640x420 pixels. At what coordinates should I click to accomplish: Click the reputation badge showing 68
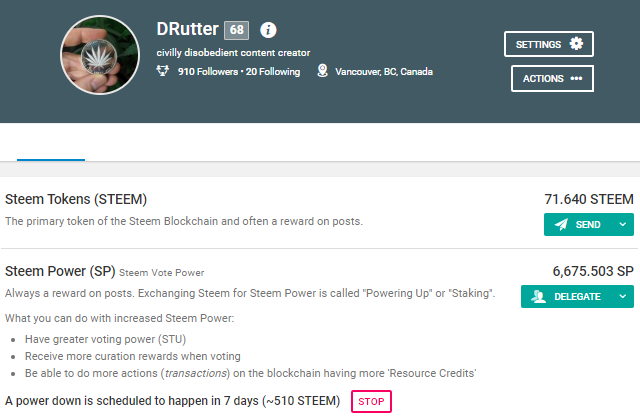point(236,30)
